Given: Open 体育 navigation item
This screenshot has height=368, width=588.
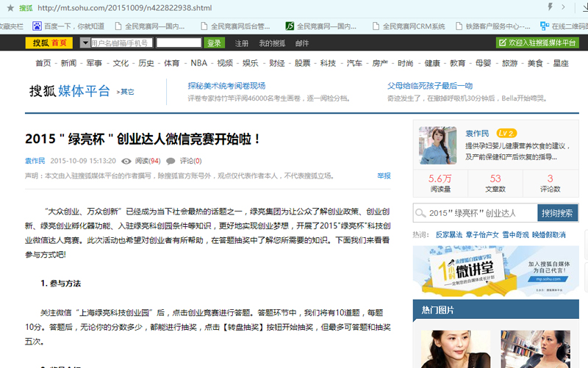Looking at the screenshot, I should coord(172,63).
